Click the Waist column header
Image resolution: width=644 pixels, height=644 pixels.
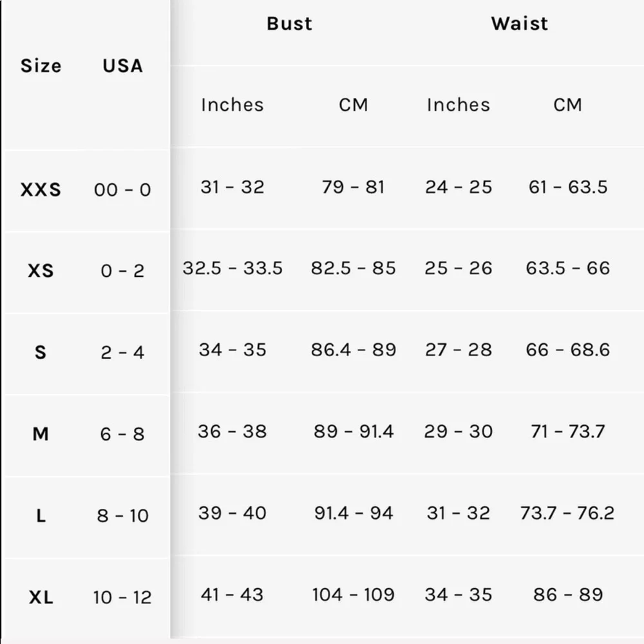(520, 23)
